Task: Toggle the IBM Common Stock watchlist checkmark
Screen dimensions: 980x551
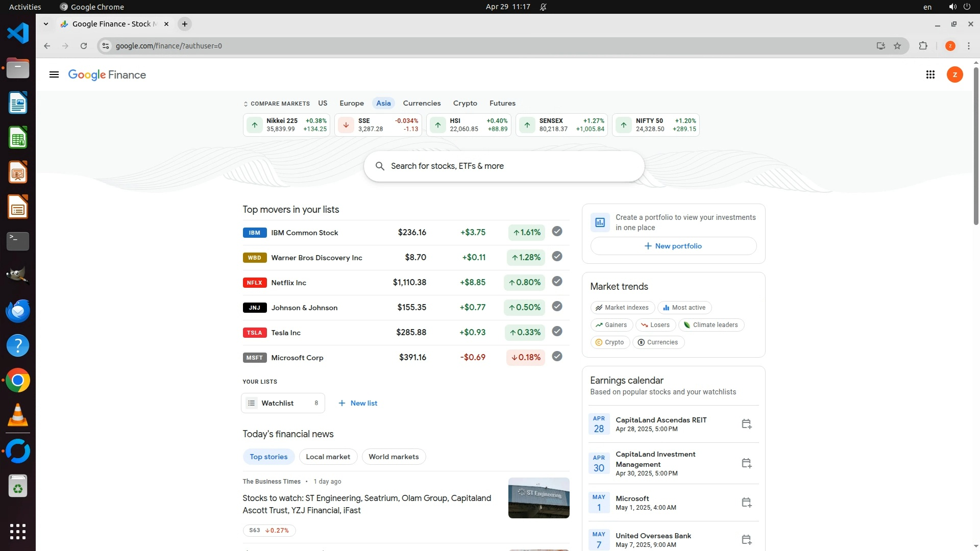Action: pyautogui.click(x=557, y=232)
